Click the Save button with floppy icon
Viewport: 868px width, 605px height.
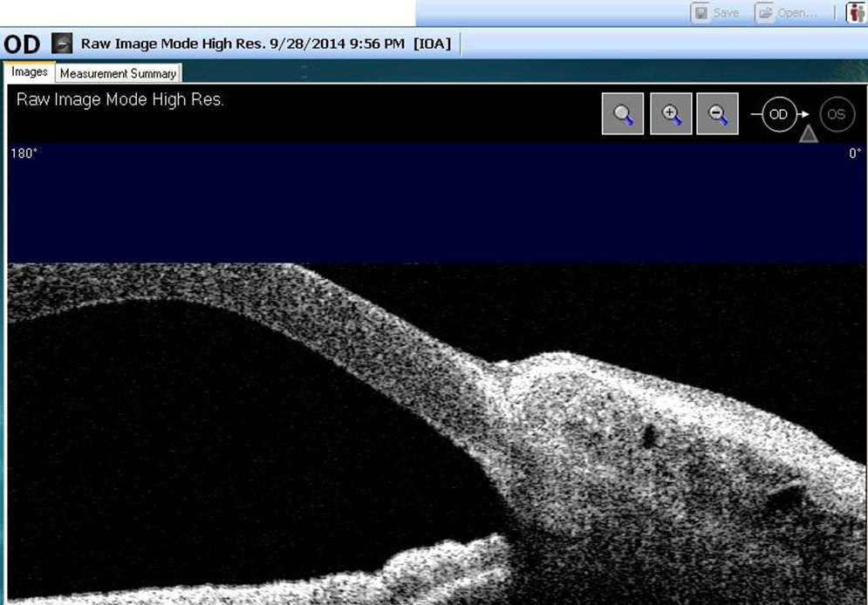(716, 13)
